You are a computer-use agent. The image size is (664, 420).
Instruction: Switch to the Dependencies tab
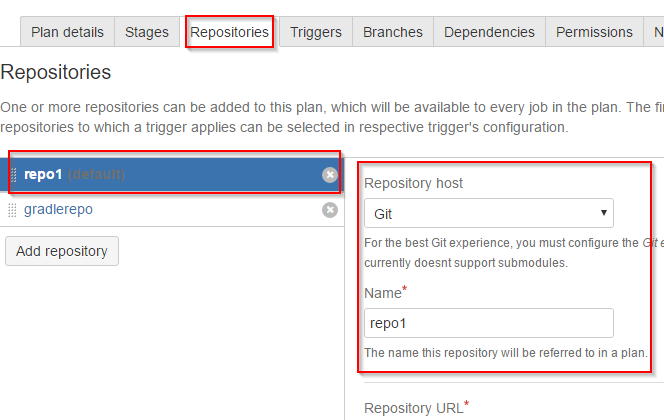tap(489, 32)
